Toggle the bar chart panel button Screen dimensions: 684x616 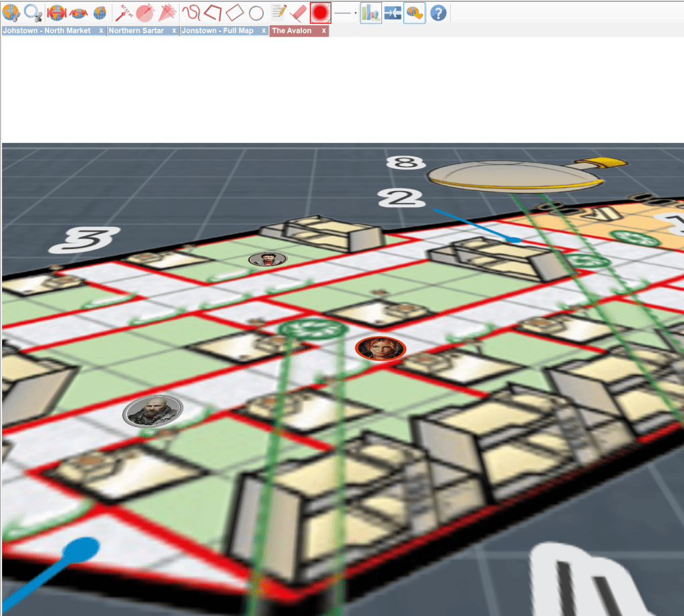pyautogui.click(x=371, y=13)
